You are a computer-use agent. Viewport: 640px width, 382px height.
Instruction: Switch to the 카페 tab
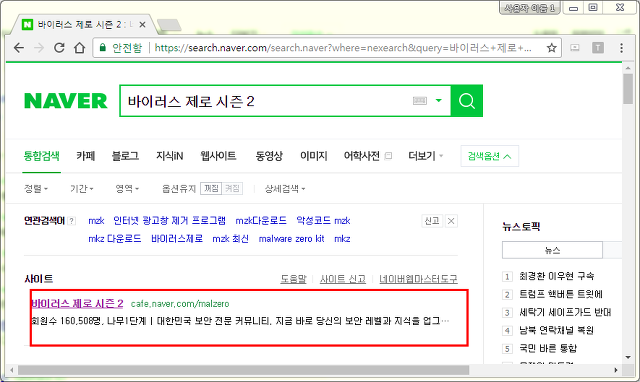pos(86,156)
